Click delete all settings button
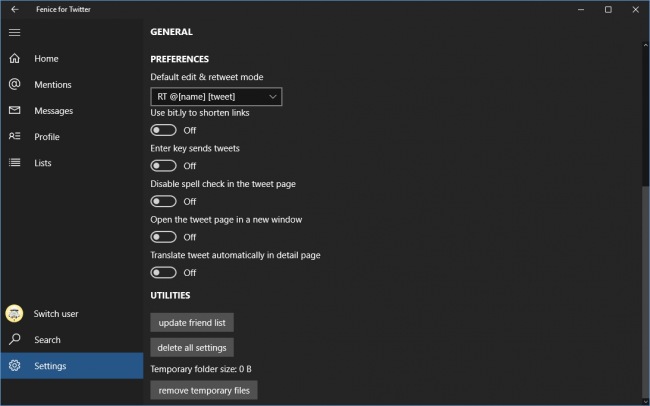Screen dimensions: 650x406 coord(192,348)
